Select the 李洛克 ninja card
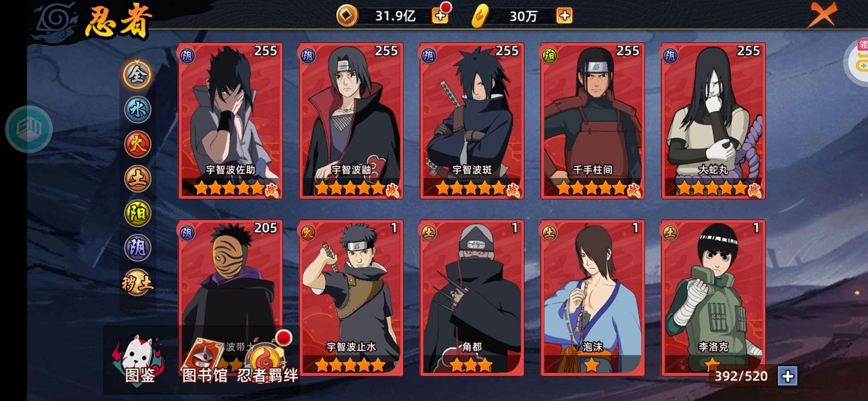 [x=713, y=298]
